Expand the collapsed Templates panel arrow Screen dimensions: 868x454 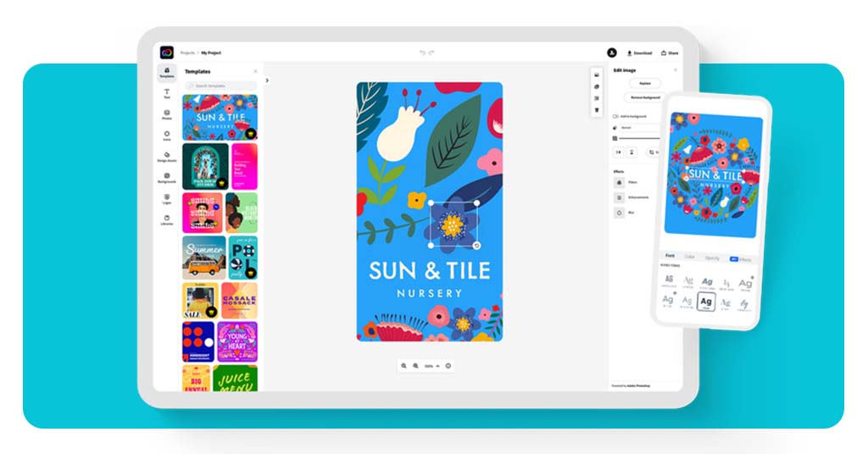point(267,80)
